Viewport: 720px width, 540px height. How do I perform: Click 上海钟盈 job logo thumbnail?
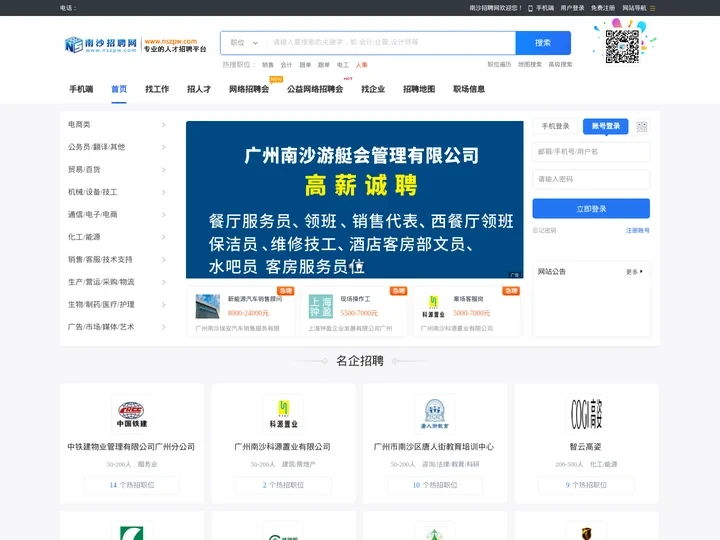click(x=321, y=306)
